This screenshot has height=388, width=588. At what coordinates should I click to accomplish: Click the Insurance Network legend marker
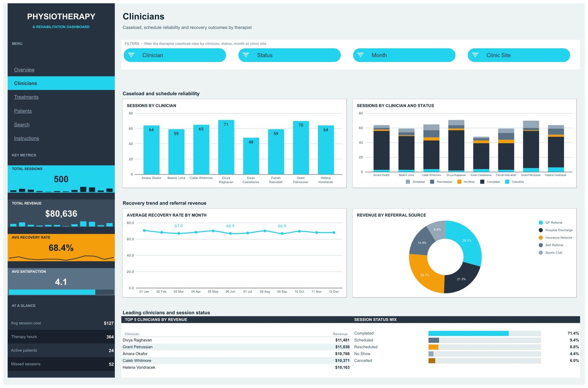coord(541,238)
